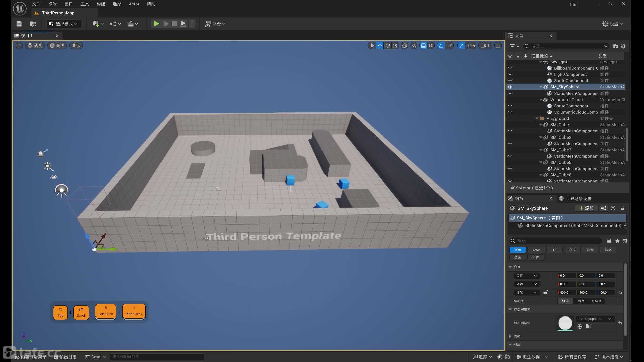
Task: Expand the advanced (高级) section
Action: click(x=510, y=336)
